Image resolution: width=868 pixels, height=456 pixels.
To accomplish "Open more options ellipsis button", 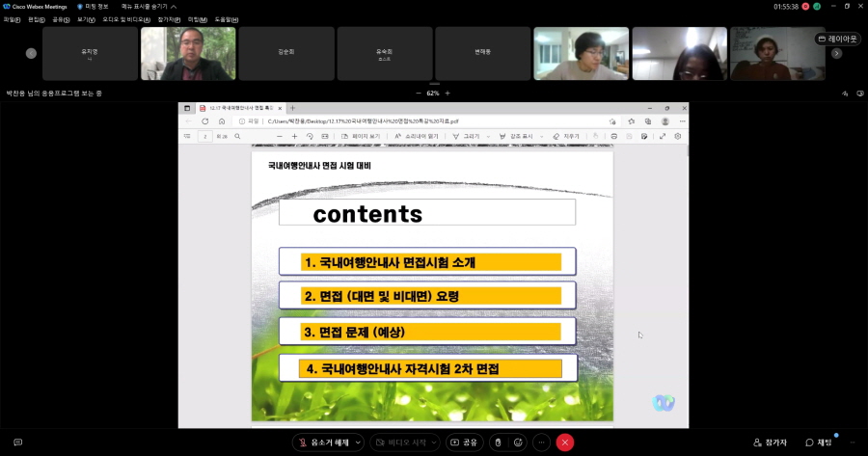I will point(541,443).
